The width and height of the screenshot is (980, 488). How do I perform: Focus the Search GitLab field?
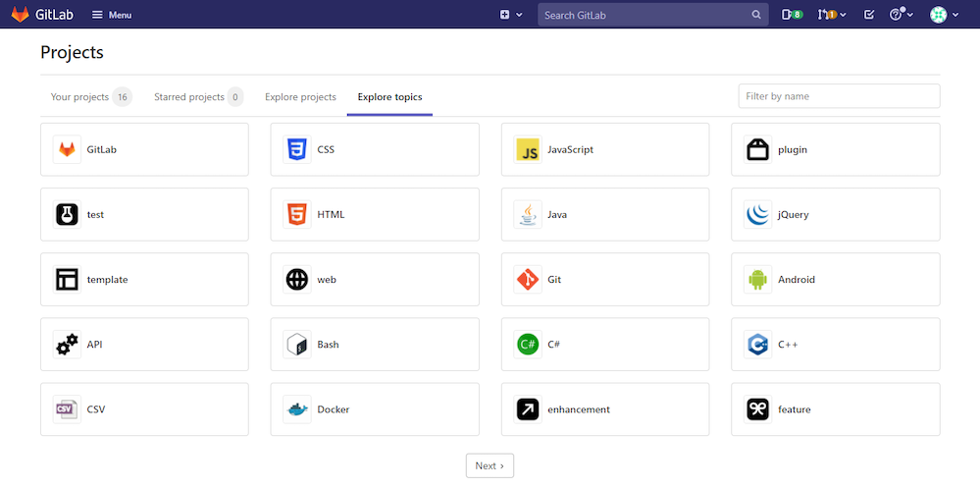[x=653, y=15]
